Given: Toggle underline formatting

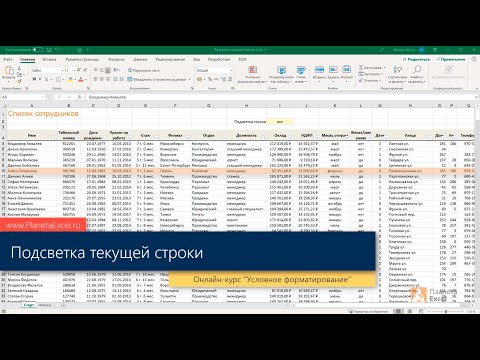Looking at the screenshot, I should pos(47,79).
